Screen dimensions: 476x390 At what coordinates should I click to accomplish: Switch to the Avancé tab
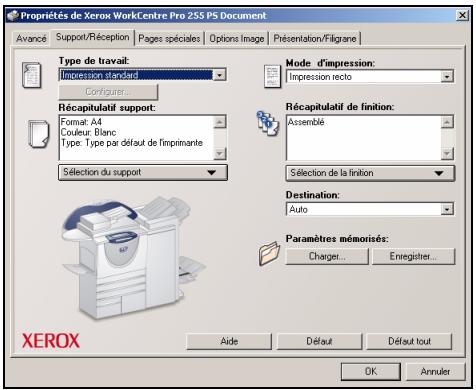point(31,39)
